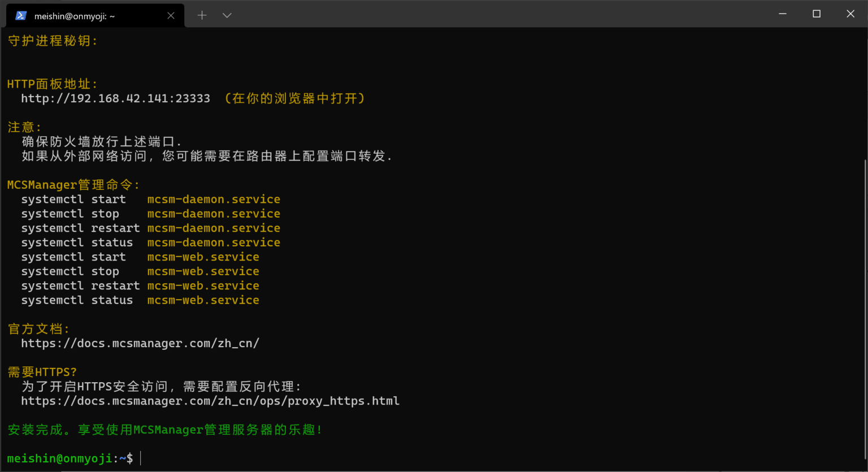The image size is (868, 472).
Task: Click 'systemctl restart mcsm-daemon.service' line
Action: (x=151, y=228)
